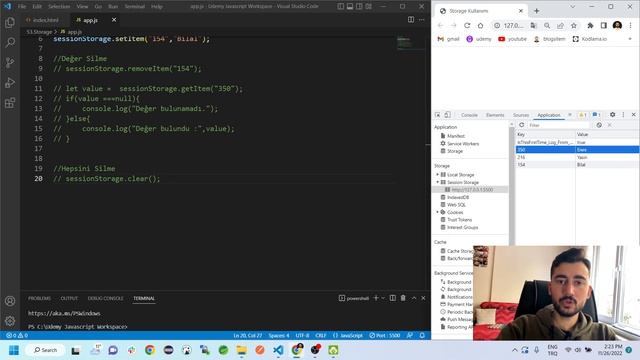
Task: Open Customize Layout button in title bar
Action: click(x=369, y=7)
